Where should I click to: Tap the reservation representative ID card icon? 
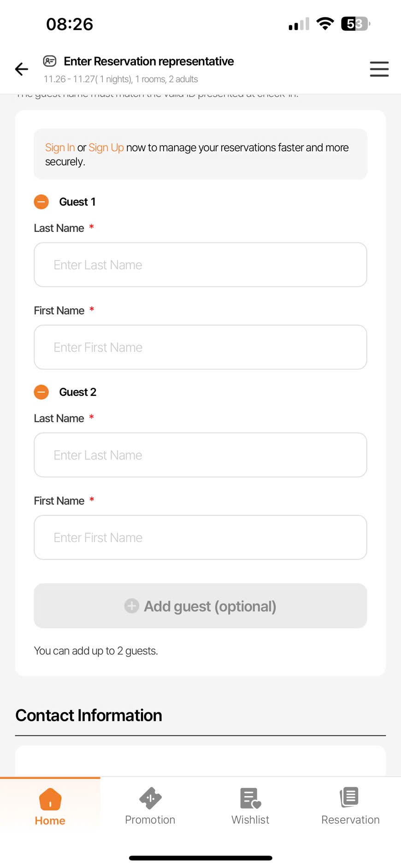(50, 61)
